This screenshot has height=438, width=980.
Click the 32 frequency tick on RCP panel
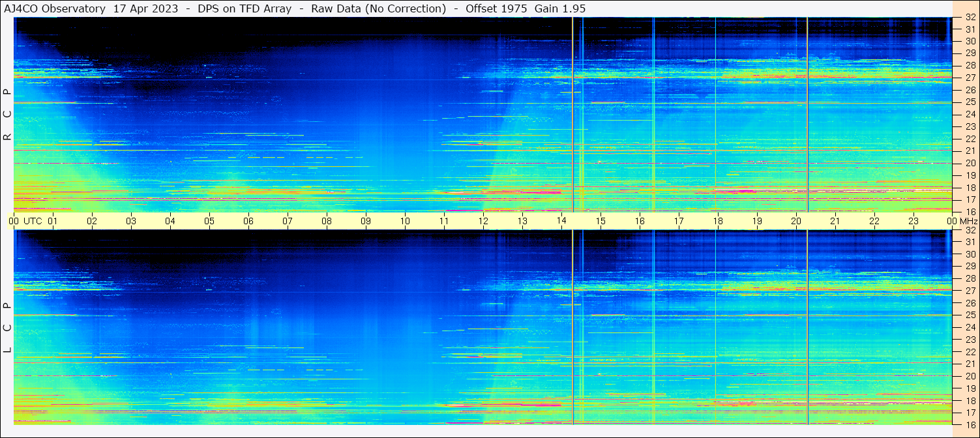click(970, 18)
